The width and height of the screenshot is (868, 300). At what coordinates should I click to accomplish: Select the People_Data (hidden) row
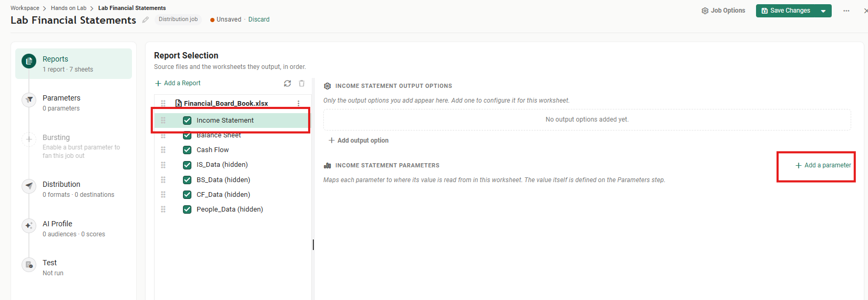pyautogui.click(x=231, y=209)
